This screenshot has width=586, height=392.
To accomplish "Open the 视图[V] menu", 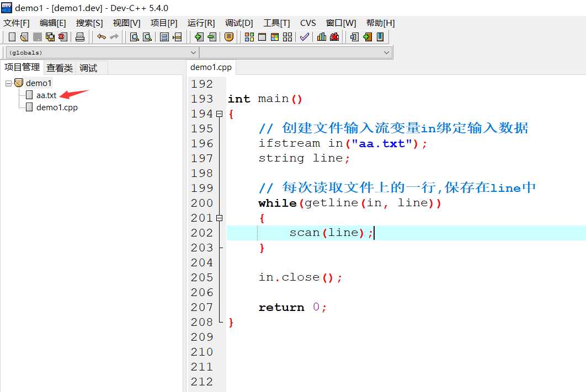I will coord(127,23).
